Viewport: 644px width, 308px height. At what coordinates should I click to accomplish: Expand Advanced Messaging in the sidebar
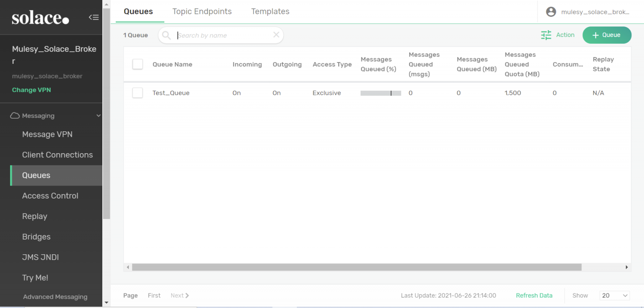click(55, 297)
